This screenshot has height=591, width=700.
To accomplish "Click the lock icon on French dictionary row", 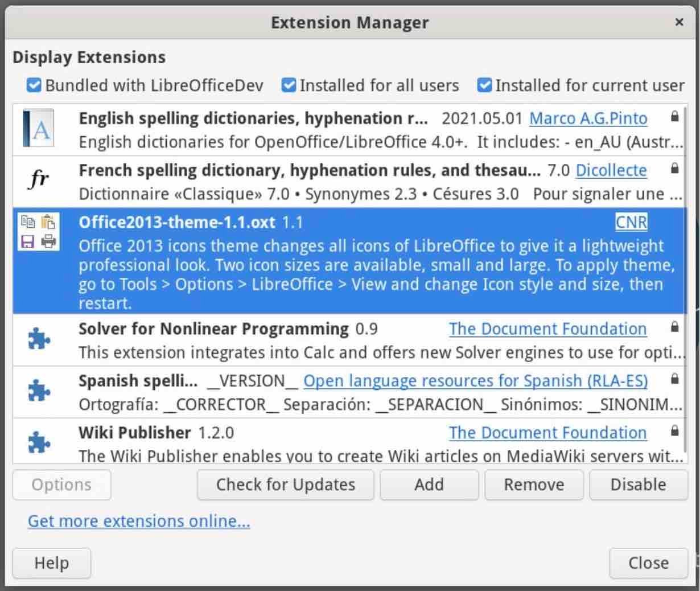I will tap(674, 169).
